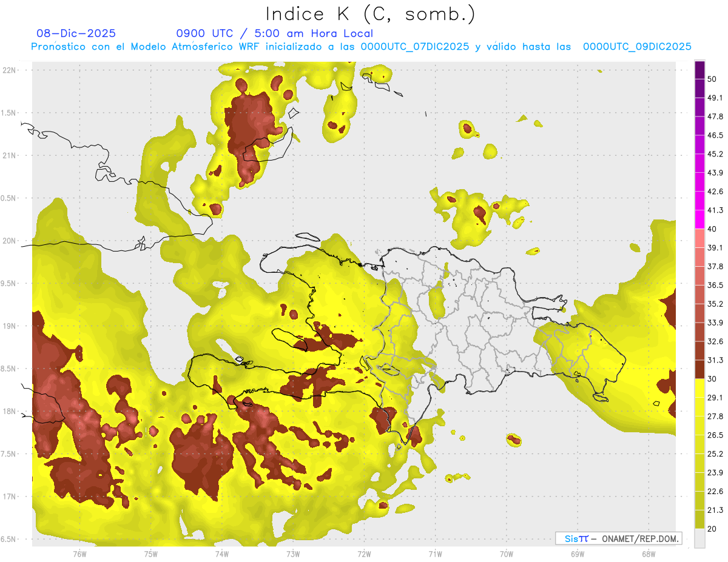Click the gray swatch below legend value 20
The height and width of the screenshot is (562, 728).
(699, 538)
